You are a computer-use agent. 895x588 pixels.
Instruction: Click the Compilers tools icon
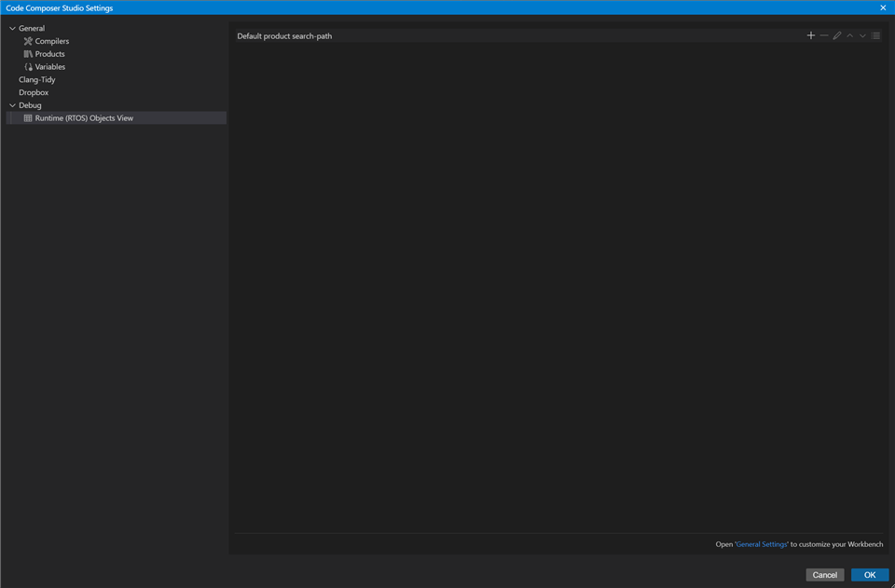tap(28, 41)
